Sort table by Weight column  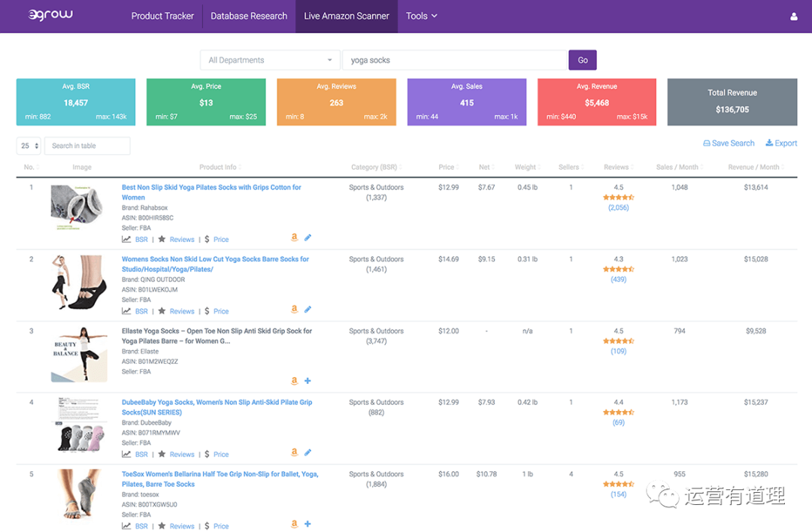point(528,167)
